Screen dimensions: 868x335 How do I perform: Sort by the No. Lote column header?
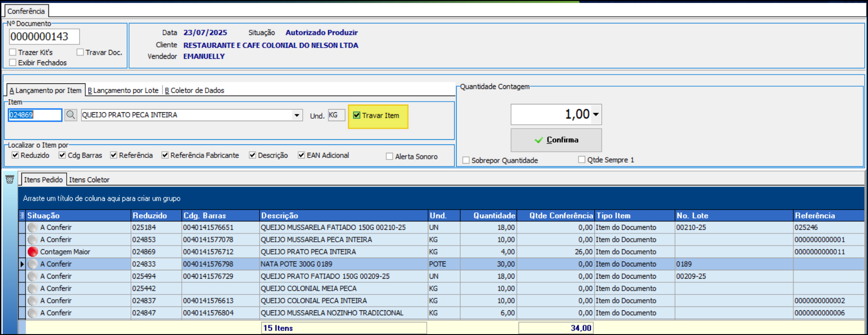(x=734, y=215)
